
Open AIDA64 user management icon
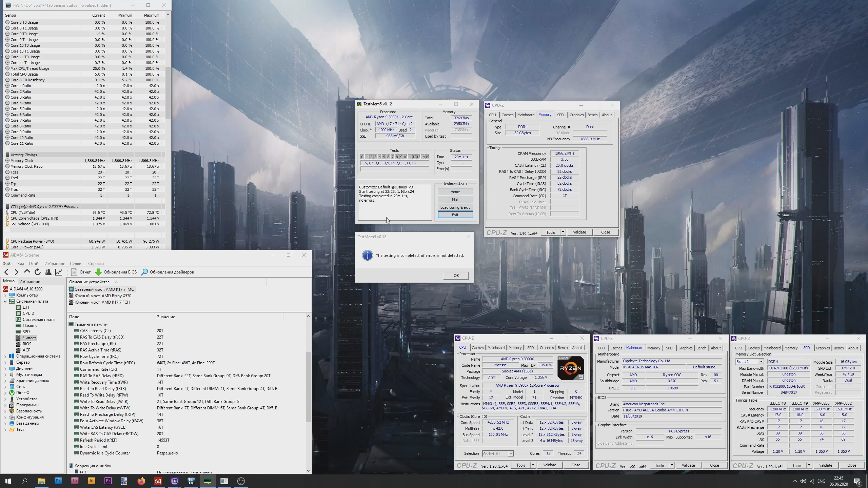point(48,272)
